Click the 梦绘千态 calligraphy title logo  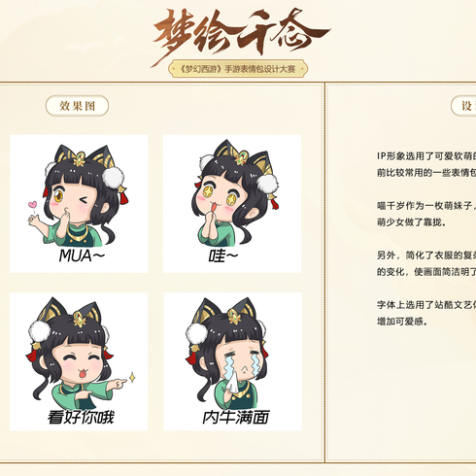pyautogui.click(x=241, y=34)
